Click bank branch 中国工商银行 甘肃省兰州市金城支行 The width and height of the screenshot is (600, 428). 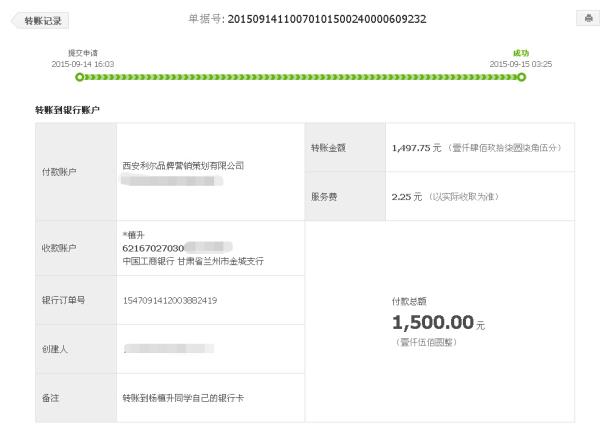coord(193,261)
